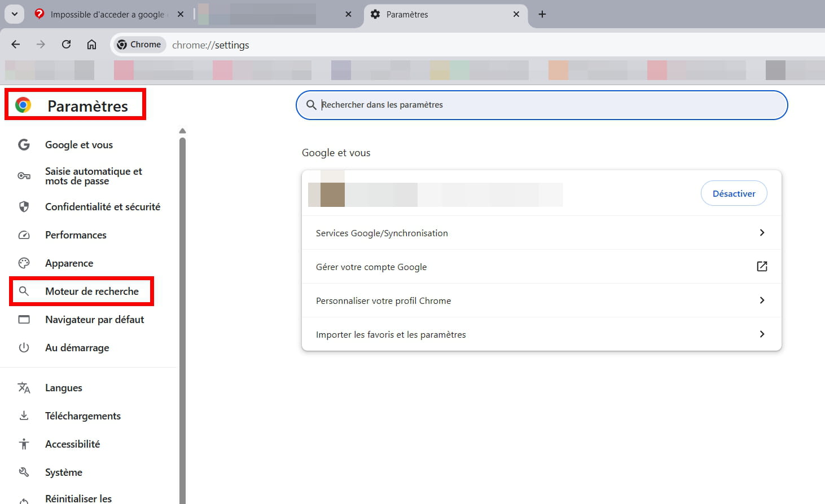Click the browser reload page icon
The image size is (825, 504).
66,45
